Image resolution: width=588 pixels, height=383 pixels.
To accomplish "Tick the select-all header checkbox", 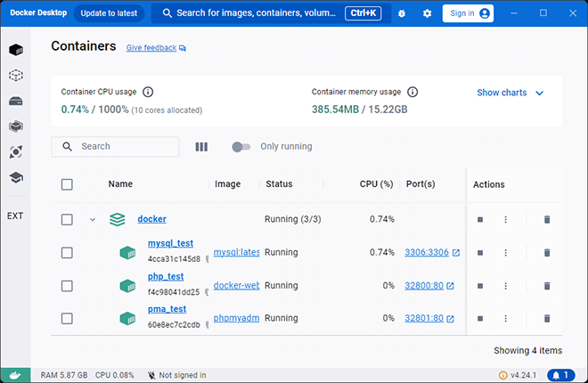I will (x=67, y=184).
